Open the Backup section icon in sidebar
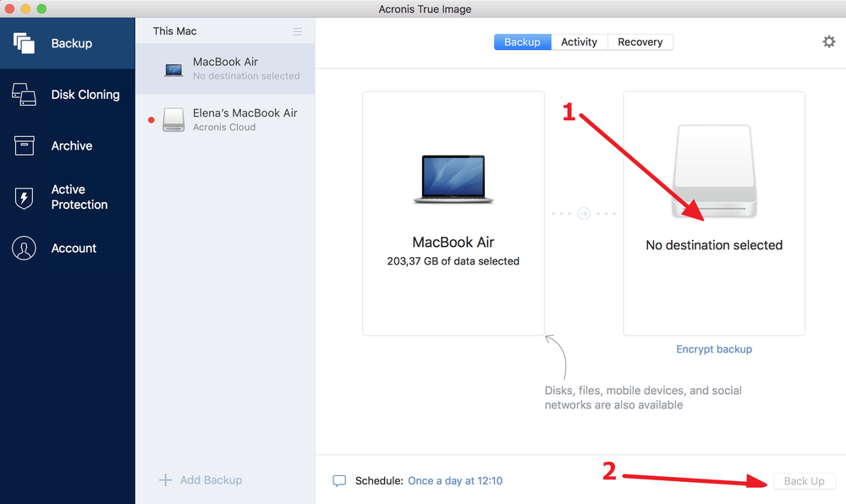 (24, 43)
